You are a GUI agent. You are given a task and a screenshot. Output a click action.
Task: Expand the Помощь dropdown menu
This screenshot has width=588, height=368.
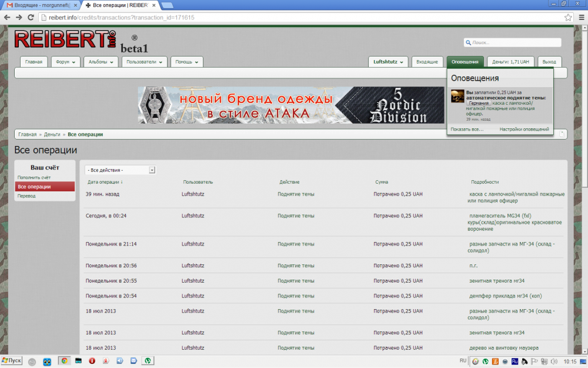187,62
